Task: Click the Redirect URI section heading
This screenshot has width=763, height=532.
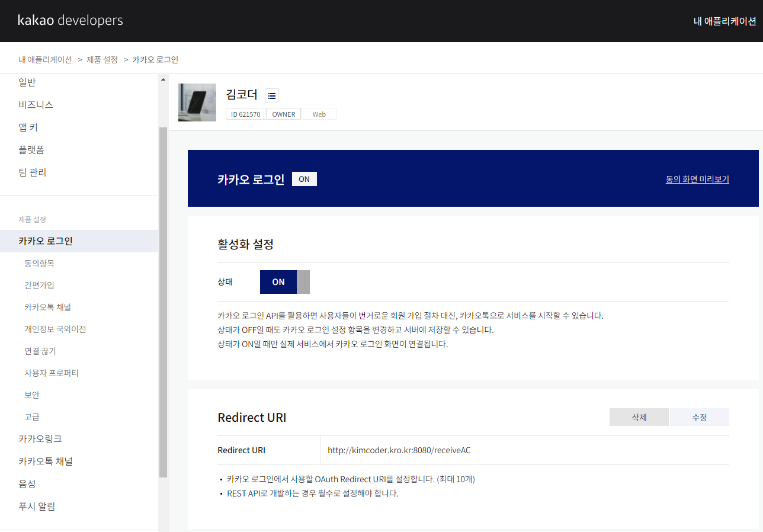Action: [x=252, y=417]
